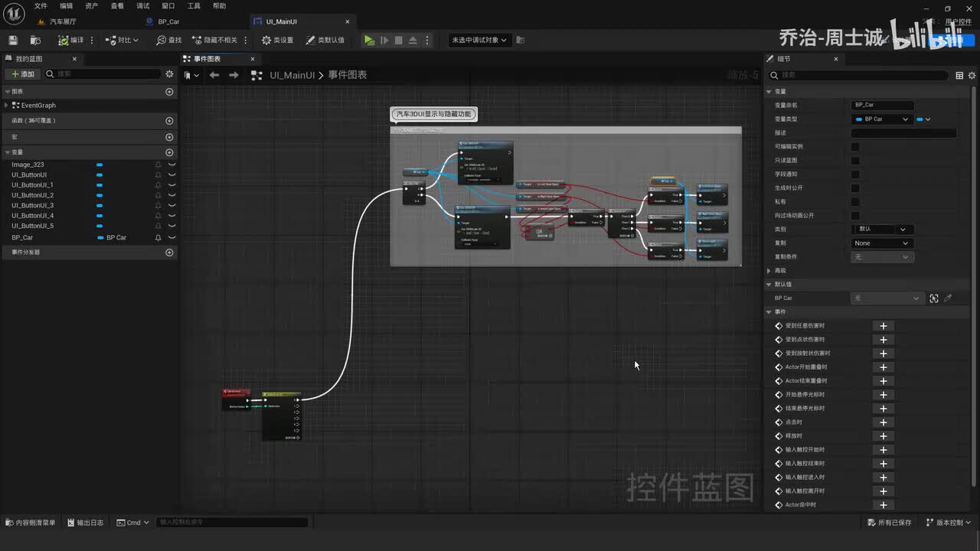Switch to the BP_Car tab

point(168,21)
